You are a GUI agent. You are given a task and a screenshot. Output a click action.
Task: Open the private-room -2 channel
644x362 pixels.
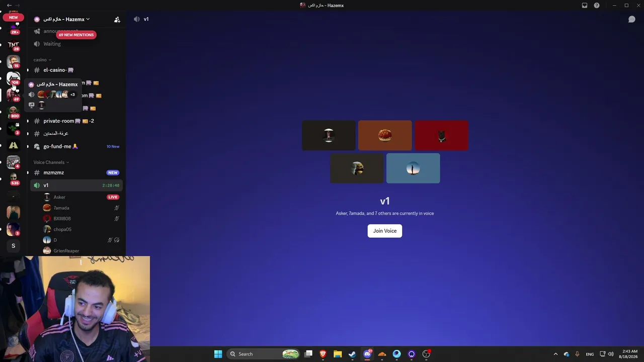(75, 121)
